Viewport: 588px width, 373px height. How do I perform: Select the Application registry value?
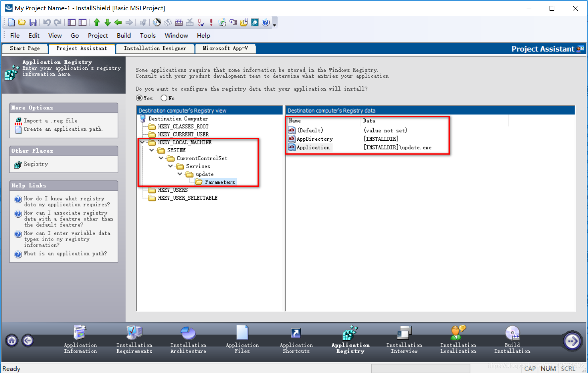pyautogui.click(x=313, y=147)
